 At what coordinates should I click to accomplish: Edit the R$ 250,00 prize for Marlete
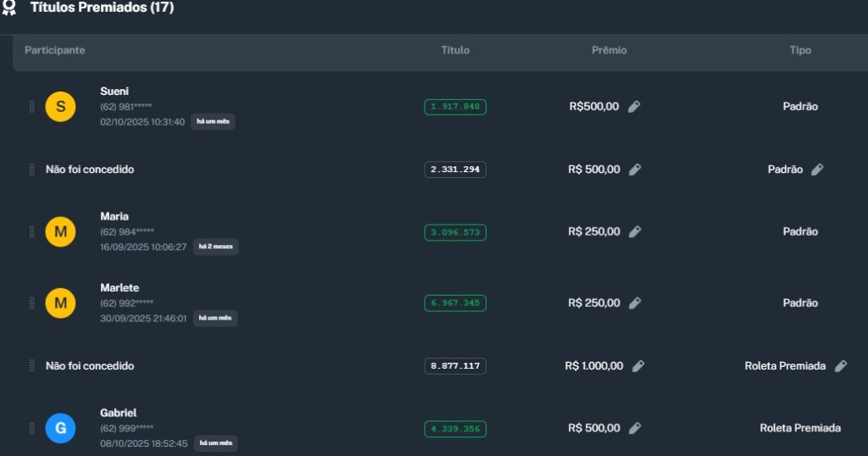pyautogui.click(x=635, y=303)
